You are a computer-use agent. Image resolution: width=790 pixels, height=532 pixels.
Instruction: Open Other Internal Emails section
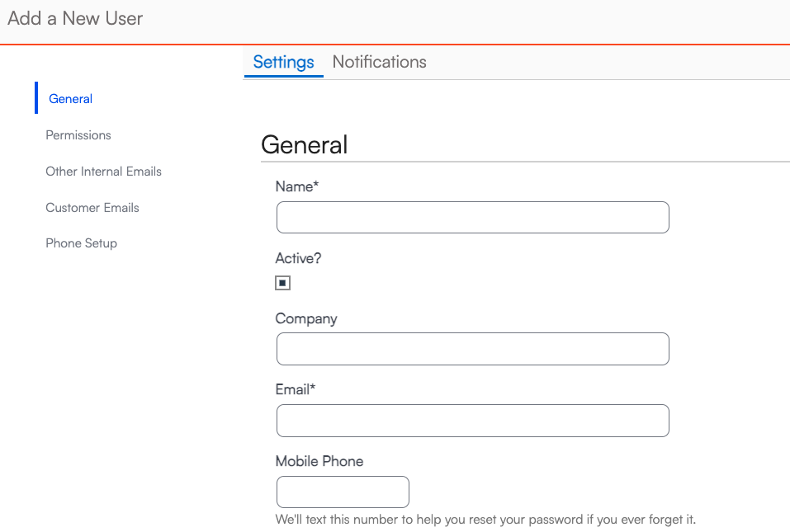coord(103,172)
